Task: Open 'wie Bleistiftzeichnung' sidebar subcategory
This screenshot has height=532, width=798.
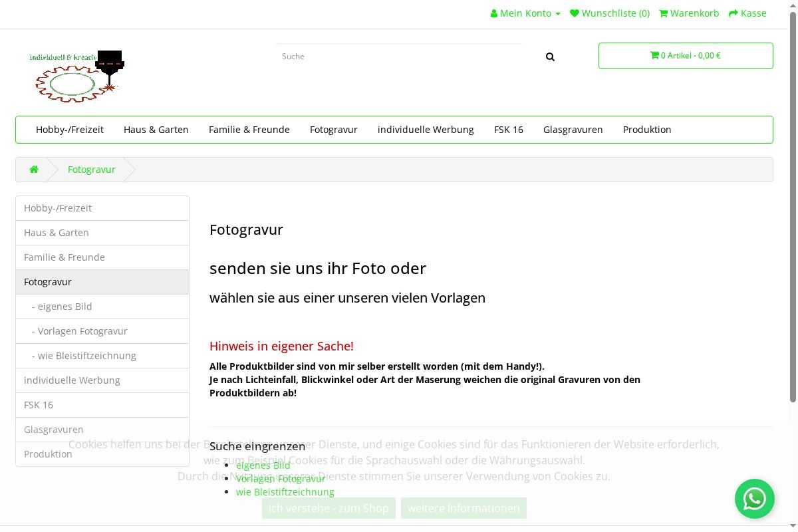Action: tap(86, 356)
